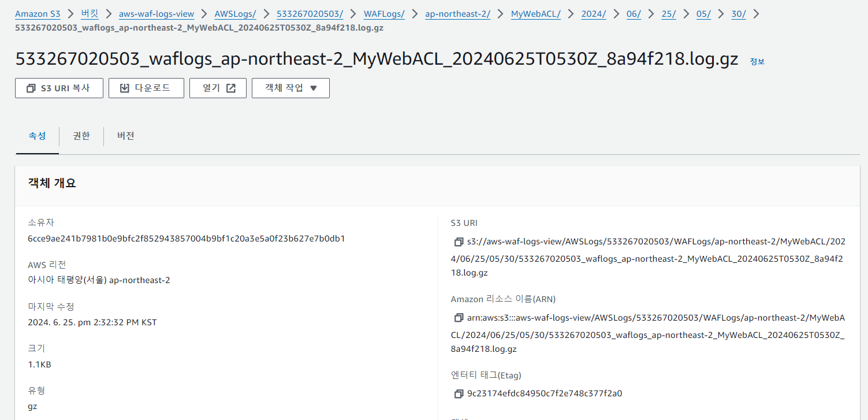The width and height of the screenshot is (868, 420).
Task: Navigate to AWSLogs/ breadcrumb folder
Action: point(235,14)
